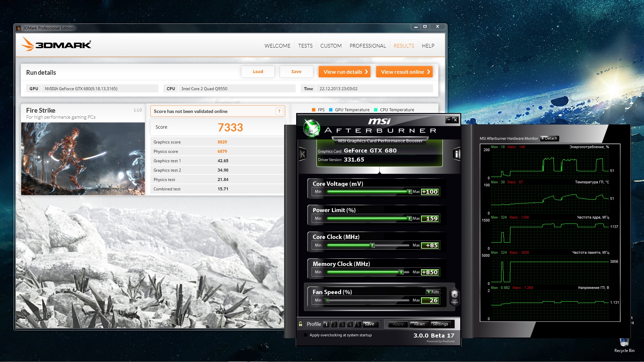This screenshot has width=644, height=362.
Task: Click the Afterburner logo emblem
Action: tap(311, 128)
